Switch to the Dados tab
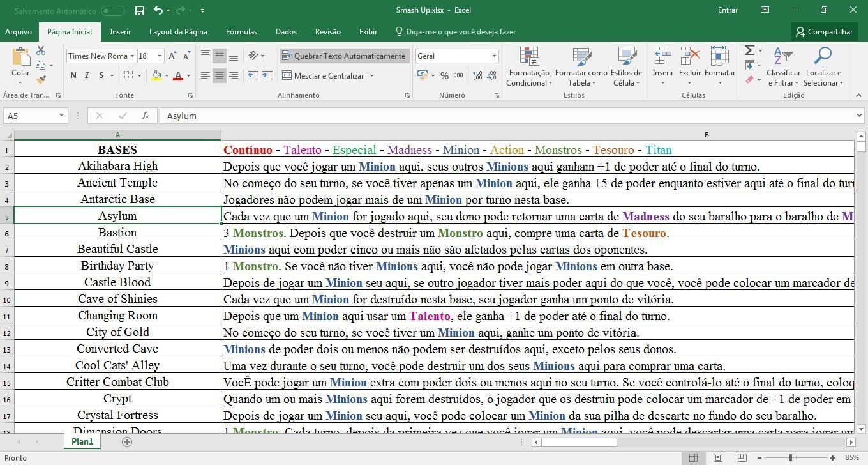 pyautogui.click(x=286, y=31)
